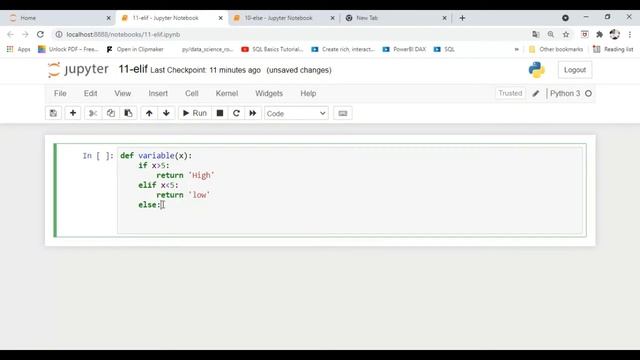This screenshot has height=360, width=640.
Task: Open the SQL bookmark next to PowerBI DAX
Action: point(444,49)
